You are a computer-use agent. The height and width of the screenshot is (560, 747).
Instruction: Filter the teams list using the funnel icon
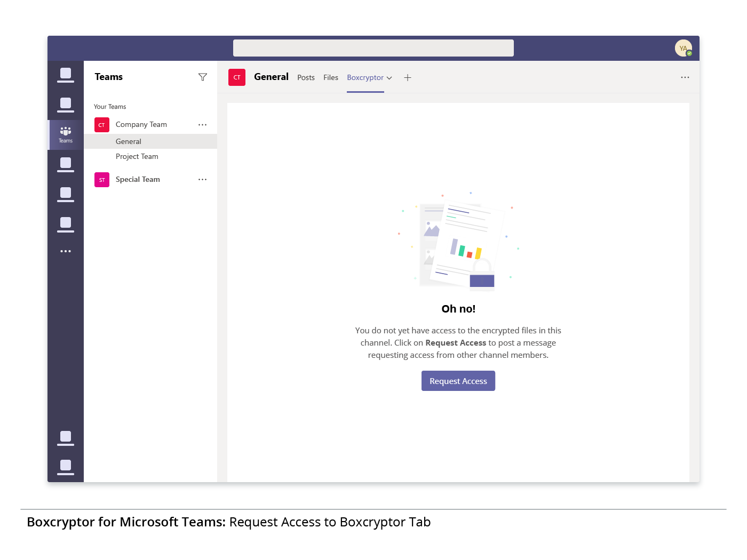[x=203, y=77]
